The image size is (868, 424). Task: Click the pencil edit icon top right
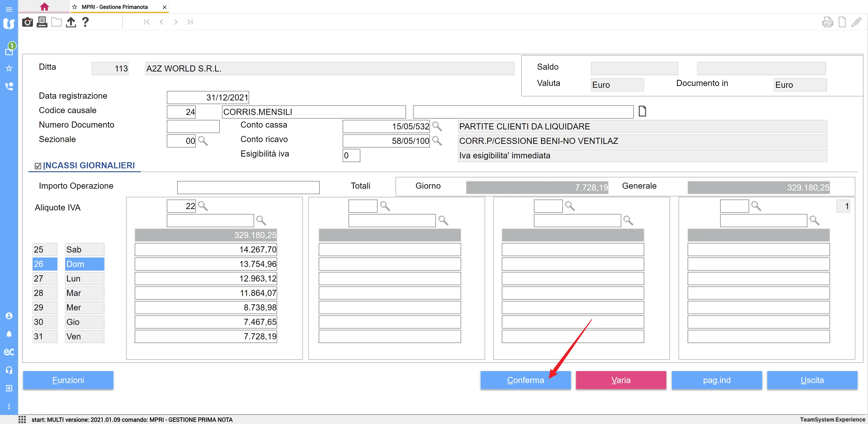point(856,22)
